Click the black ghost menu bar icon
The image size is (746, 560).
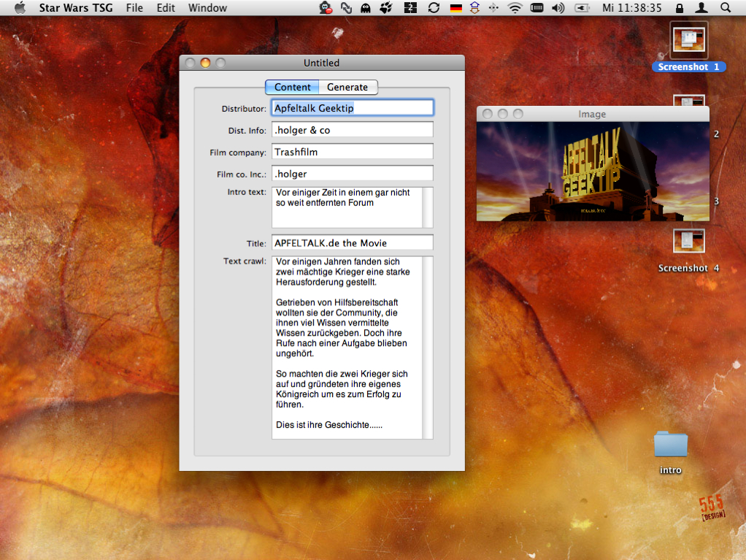(366, 8)
